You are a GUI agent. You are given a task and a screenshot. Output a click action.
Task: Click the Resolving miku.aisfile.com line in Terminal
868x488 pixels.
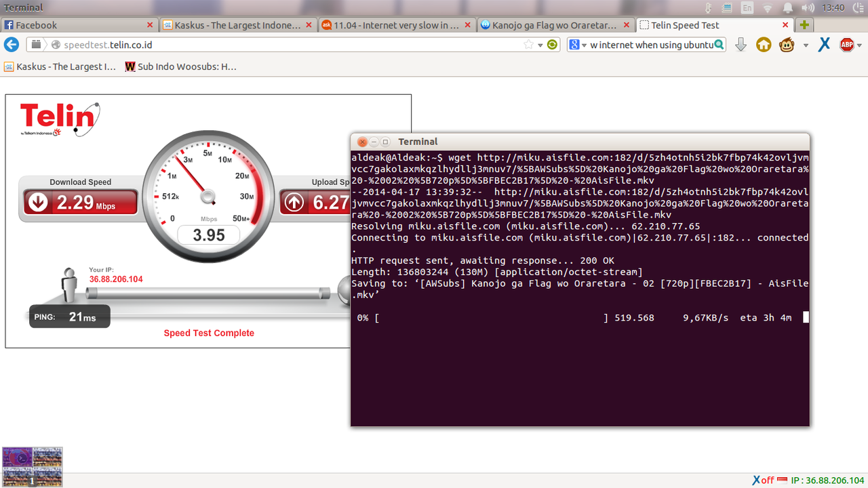526,226
